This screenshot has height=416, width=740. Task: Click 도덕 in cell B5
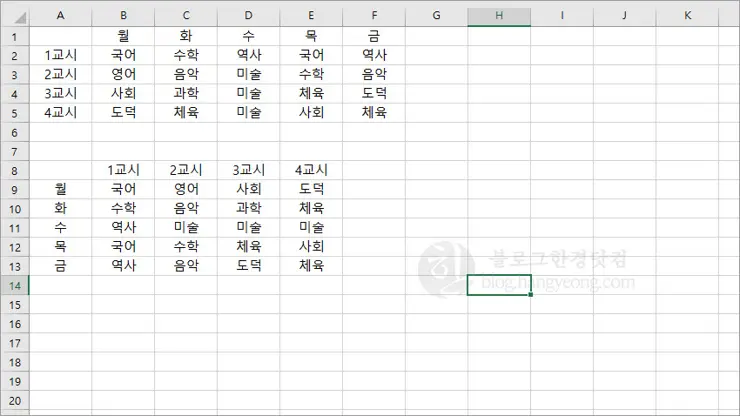point(123,112)
